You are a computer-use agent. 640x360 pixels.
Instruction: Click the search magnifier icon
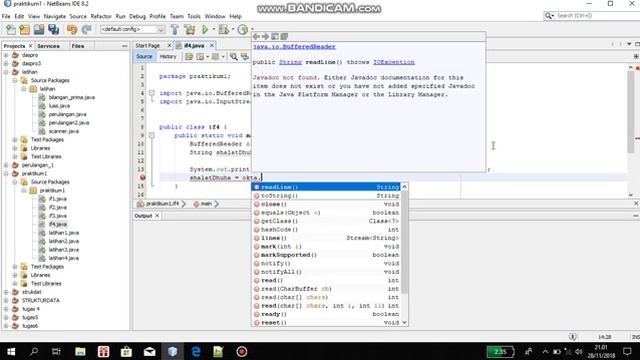pyautogui.click(x=549, y=16)
